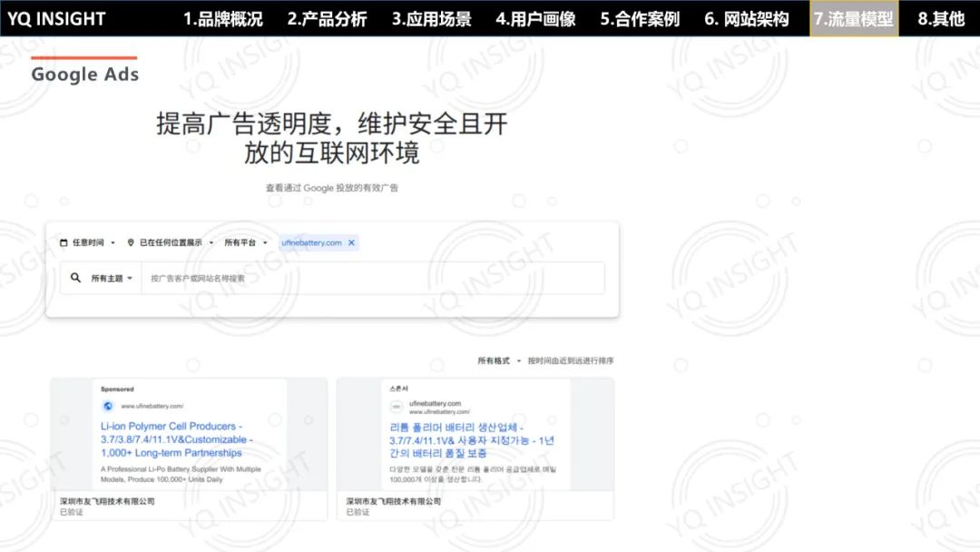The height and width of the screenshot is (552, 980).
Task: Open the 8.其他 tab
Action: pyautogui.click(x=941, y=19)
